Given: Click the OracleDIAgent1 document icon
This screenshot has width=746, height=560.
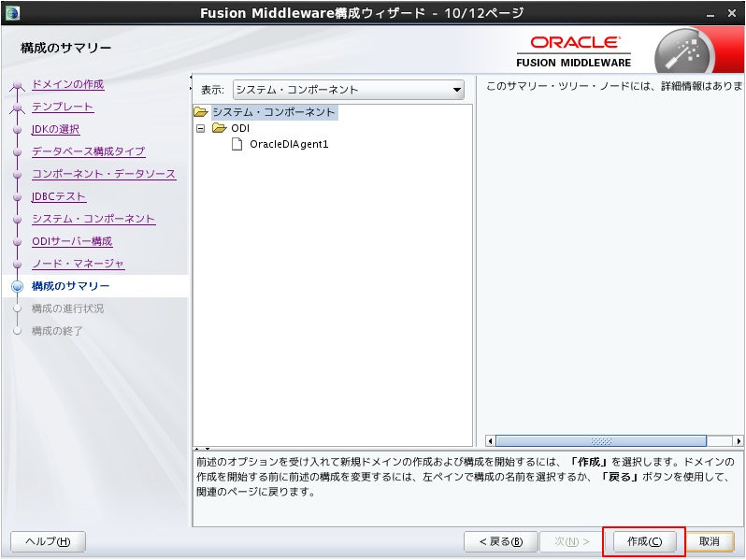Looking at the screenshot, I should pos(237,144).
